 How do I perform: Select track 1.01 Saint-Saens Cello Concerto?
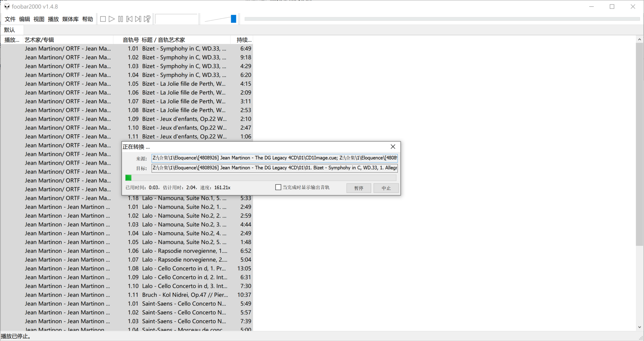pyautogui.click(x=127, y=304)
